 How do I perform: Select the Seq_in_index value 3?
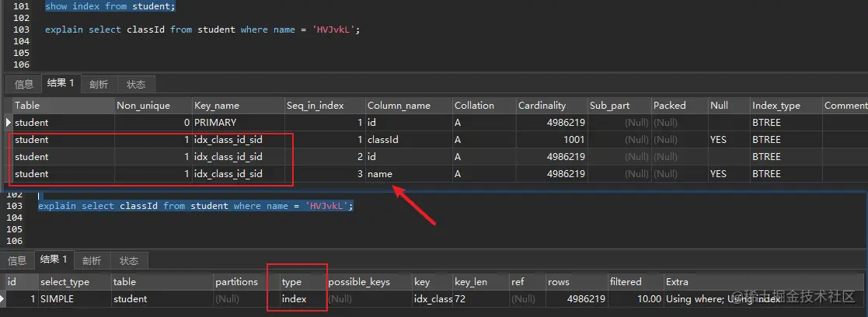[325, 174]
